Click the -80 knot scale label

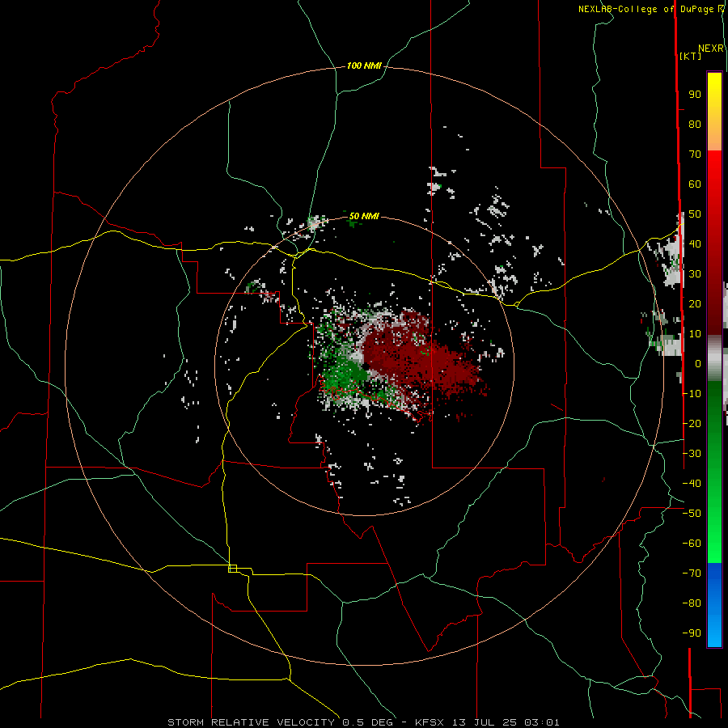692,603
